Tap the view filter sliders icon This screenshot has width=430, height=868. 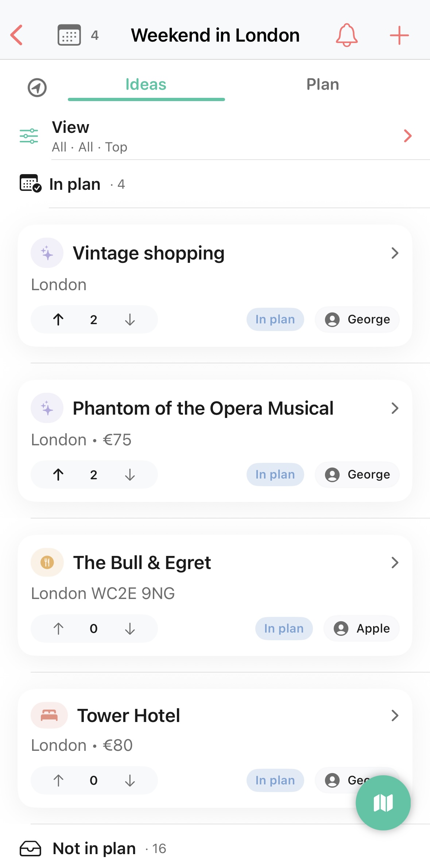coord(29,136)
